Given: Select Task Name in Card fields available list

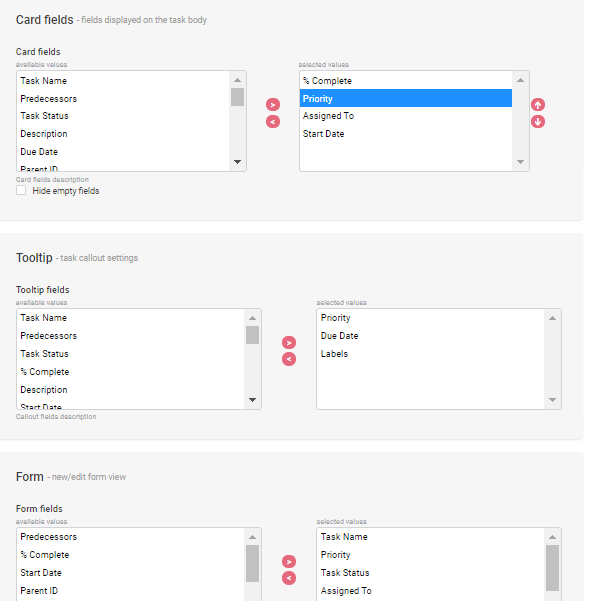Looking at the screenshot, I should pyautogui.click(x=124, y=81).
